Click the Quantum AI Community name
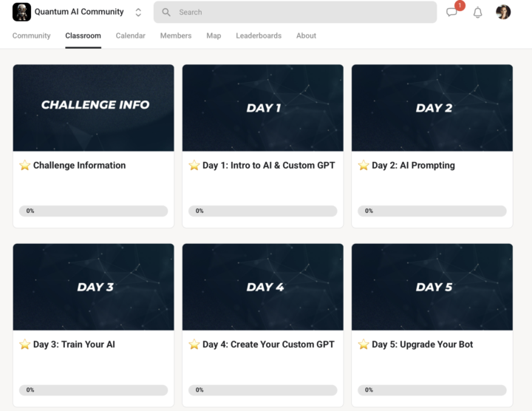 click(79, 12)
